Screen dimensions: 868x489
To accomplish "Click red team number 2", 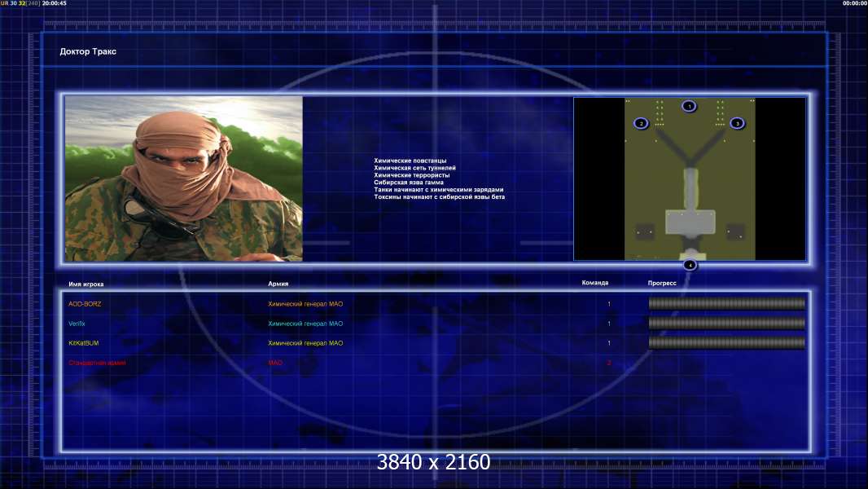I will click(609, 363).
